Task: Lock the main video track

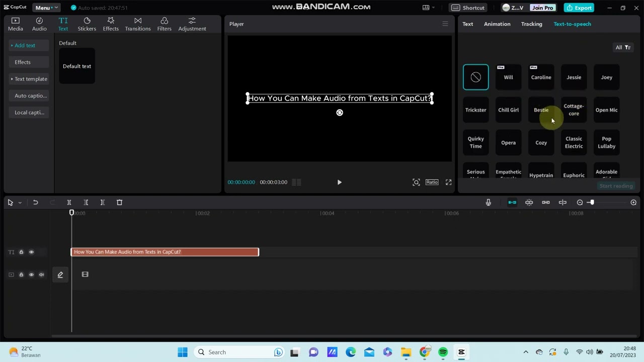Action: (x=21, y=275)
